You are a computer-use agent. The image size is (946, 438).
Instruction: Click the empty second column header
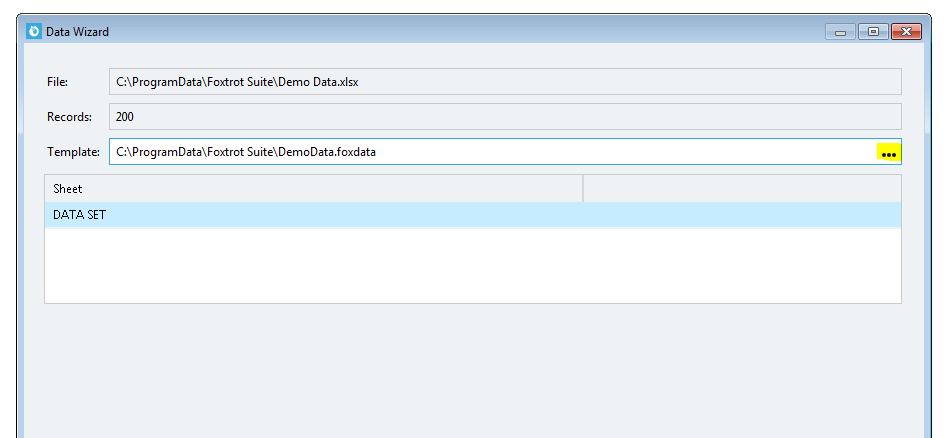743,189
